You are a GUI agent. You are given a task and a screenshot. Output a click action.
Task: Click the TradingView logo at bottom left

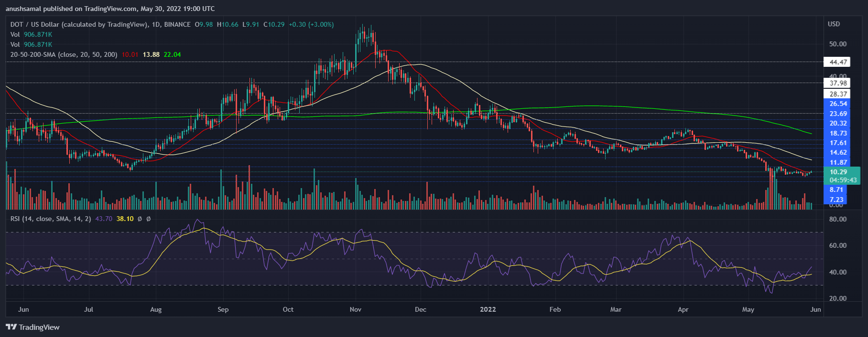pos(33,327)
